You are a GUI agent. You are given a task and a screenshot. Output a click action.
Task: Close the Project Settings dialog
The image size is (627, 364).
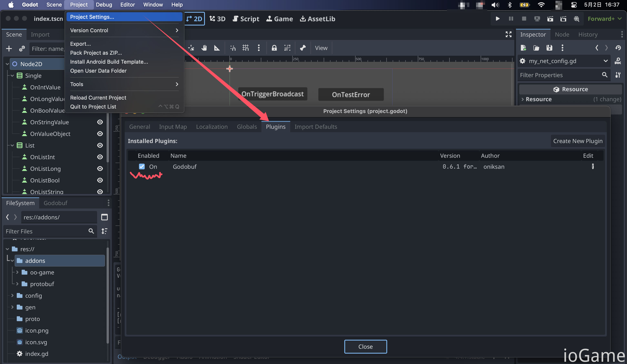tap(365, 346)
